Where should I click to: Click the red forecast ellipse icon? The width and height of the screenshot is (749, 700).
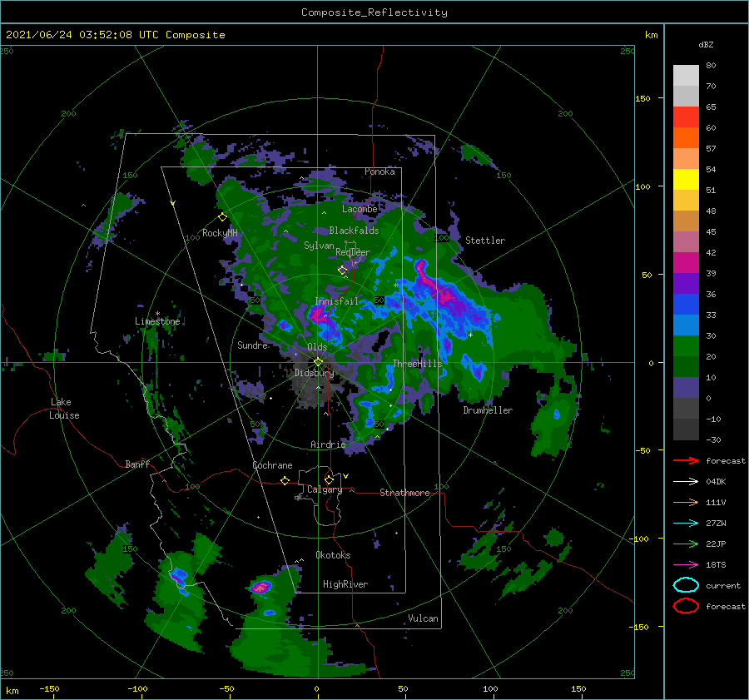pos(686,606)
